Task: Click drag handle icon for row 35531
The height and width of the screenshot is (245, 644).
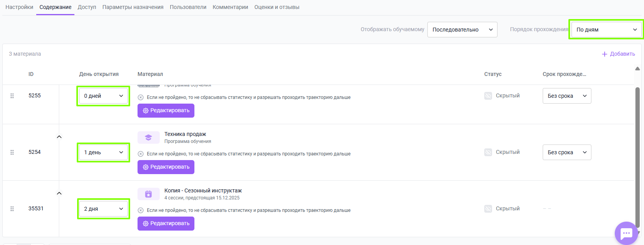Action: pyautogui.click(x=12, y=209)
